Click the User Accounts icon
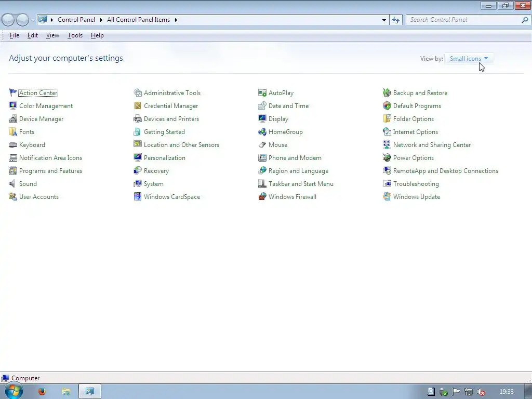532x399 pixels. (13, 196)
